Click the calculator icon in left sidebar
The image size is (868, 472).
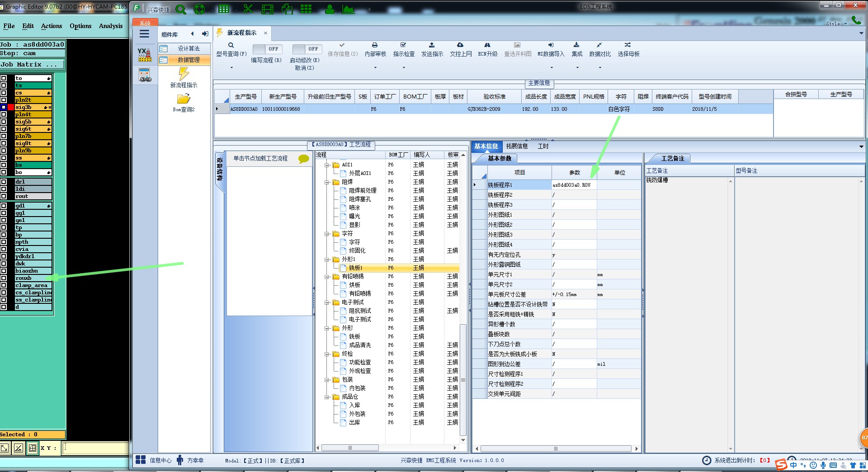pyautogui.click(x=145, y=75)
